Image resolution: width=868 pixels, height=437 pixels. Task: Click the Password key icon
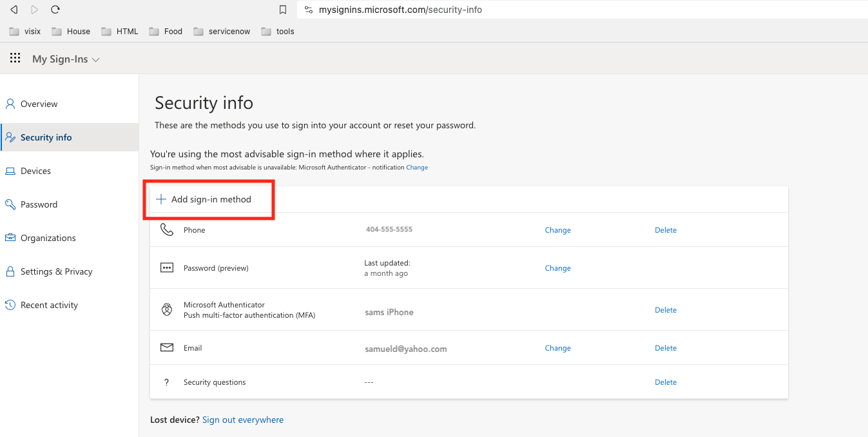point(10,204)
